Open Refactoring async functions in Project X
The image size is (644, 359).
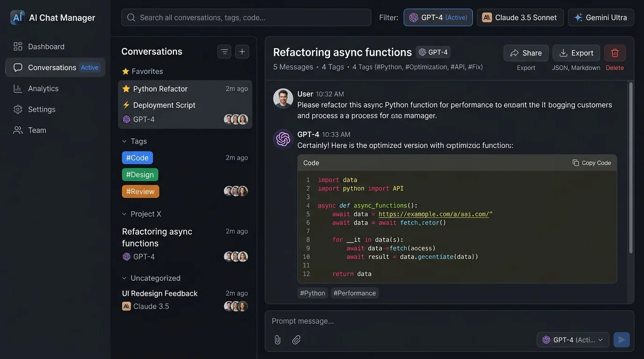pyautogui.click(x=157, y=237)
